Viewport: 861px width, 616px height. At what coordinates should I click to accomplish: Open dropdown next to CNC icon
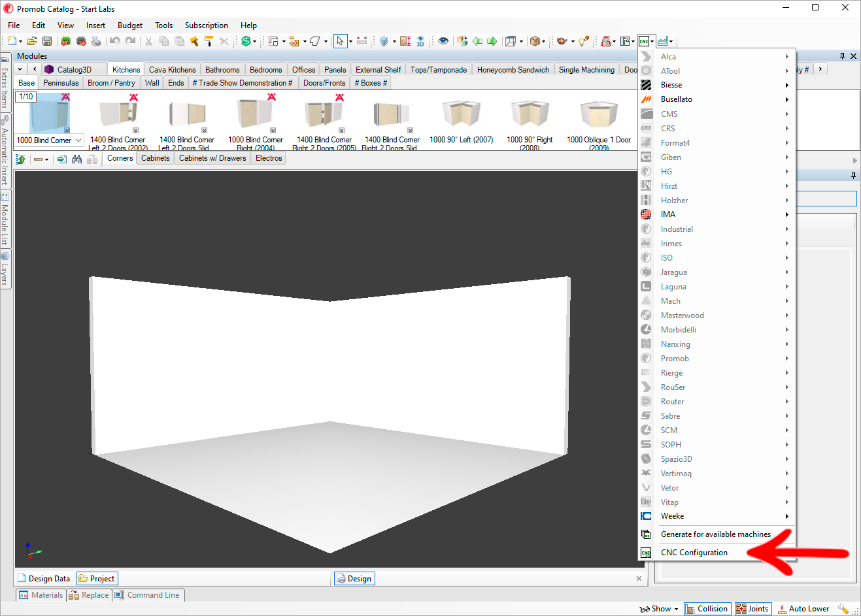(652, 42)
